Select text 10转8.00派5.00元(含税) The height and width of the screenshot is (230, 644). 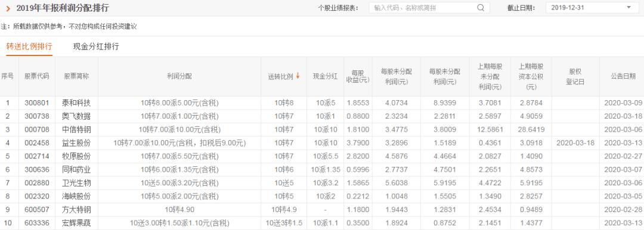(x=179, y=103)
